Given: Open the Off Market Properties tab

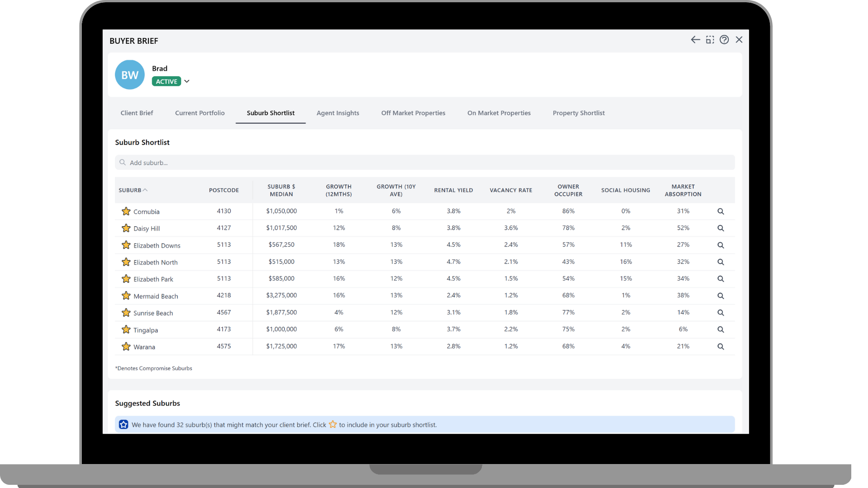Looking at the screenshot, I should click(413, 113).
